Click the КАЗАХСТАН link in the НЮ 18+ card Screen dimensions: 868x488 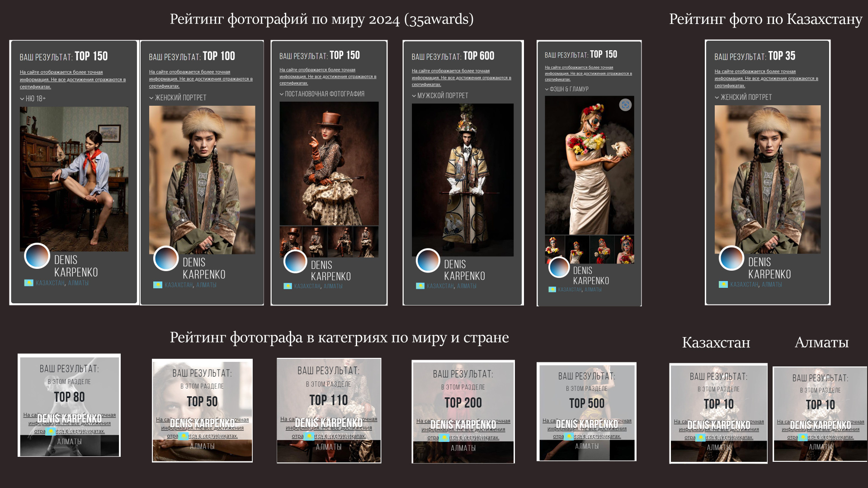point(50,283)
